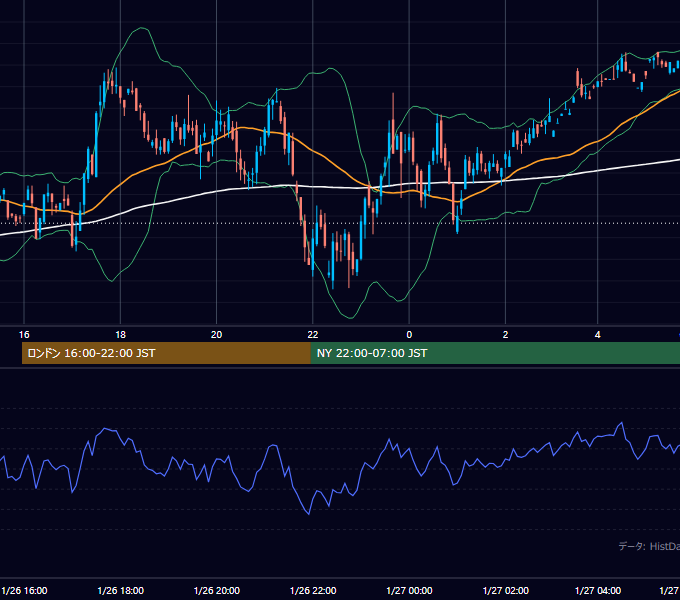
Task: Select the NY 22:00-07:00 JST session bar
Action: 495,353
